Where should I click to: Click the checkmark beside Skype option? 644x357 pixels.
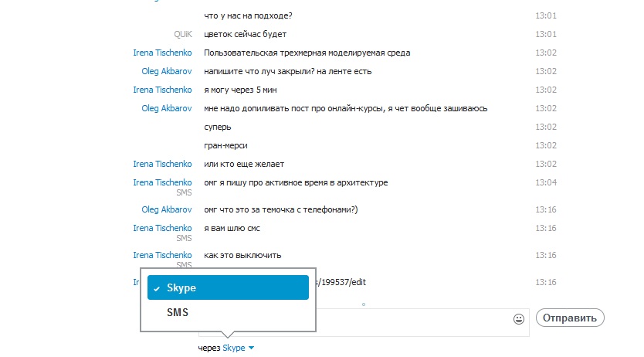pos(157,289)
